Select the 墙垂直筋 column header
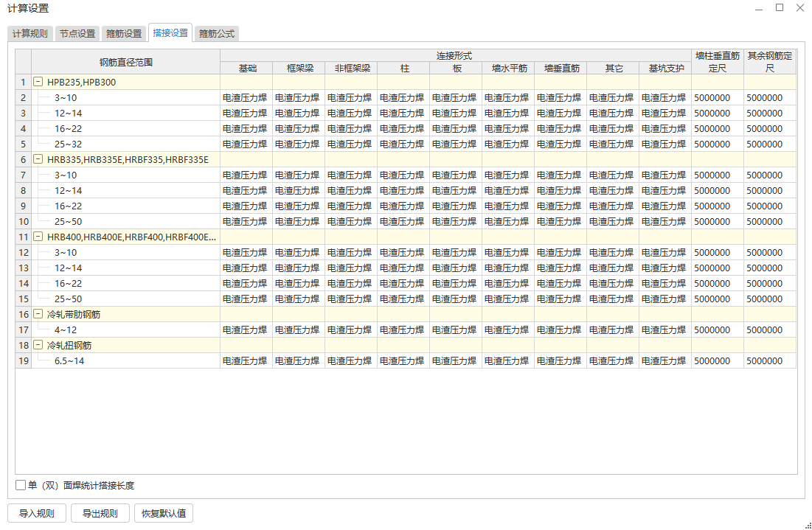 (x=561, y=69)
